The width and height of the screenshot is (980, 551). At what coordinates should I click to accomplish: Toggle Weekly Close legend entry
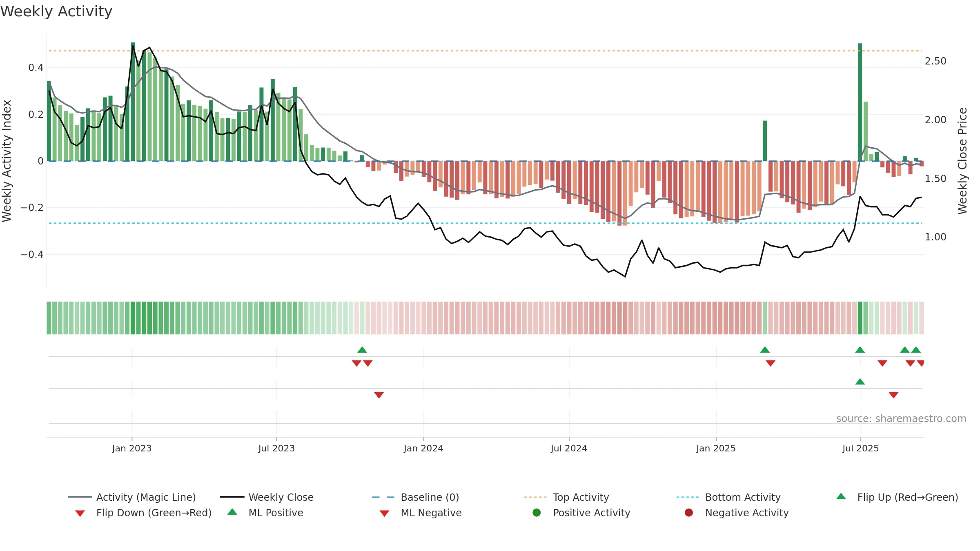pyautogui.click(x=267, y=497)
